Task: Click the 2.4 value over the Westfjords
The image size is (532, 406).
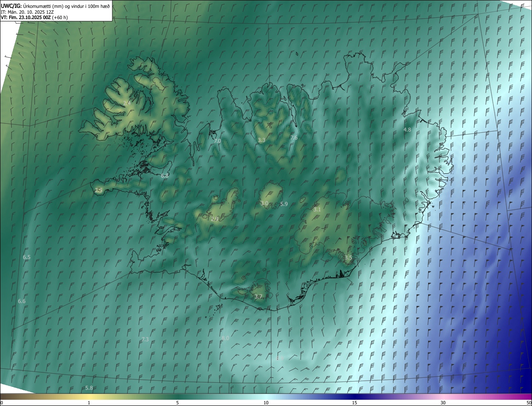Action: pos(127,103)
